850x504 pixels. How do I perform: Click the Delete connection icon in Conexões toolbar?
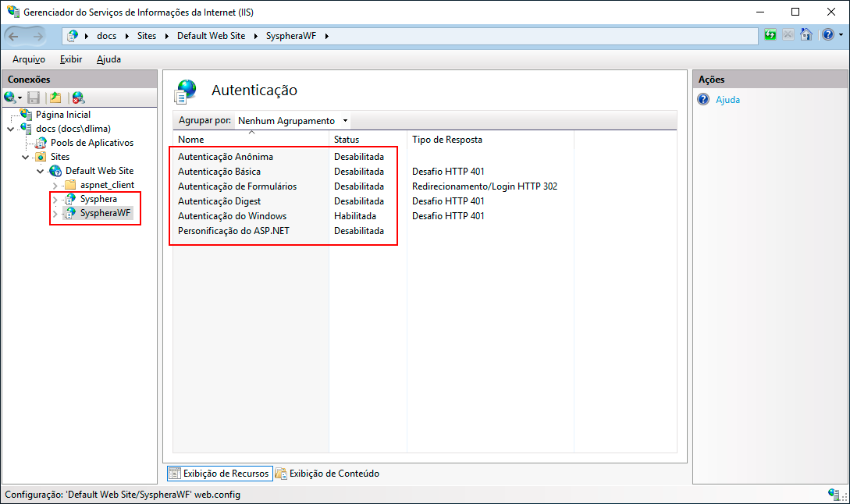point(78,98)
